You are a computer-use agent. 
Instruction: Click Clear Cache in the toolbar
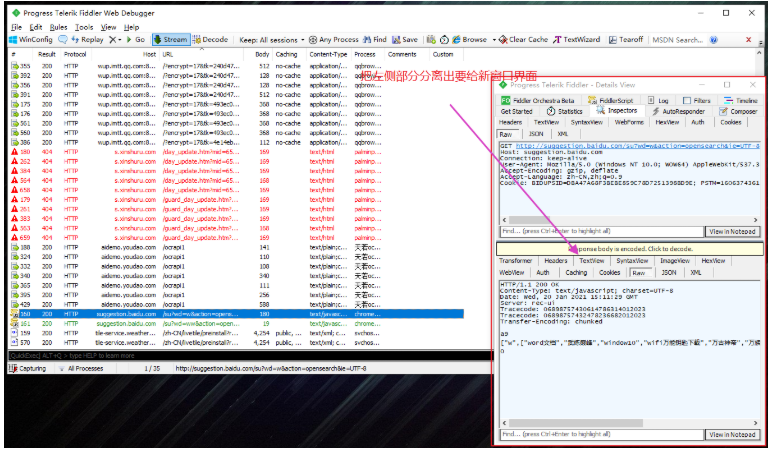coord(523,40)
